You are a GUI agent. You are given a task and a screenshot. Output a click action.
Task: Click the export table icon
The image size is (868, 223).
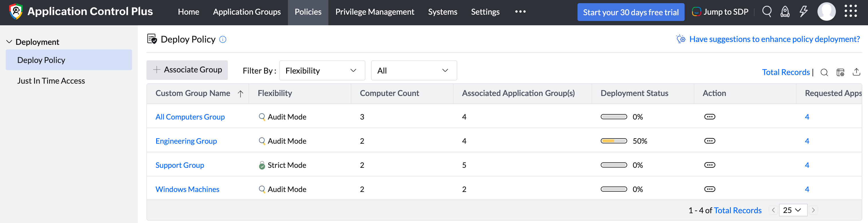[x=857, y=72]
